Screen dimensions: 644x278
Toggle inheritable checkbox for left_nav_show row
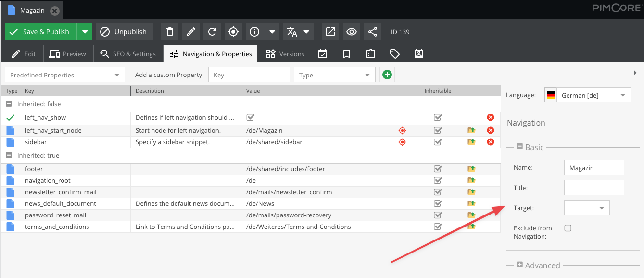tap(438, 117)
